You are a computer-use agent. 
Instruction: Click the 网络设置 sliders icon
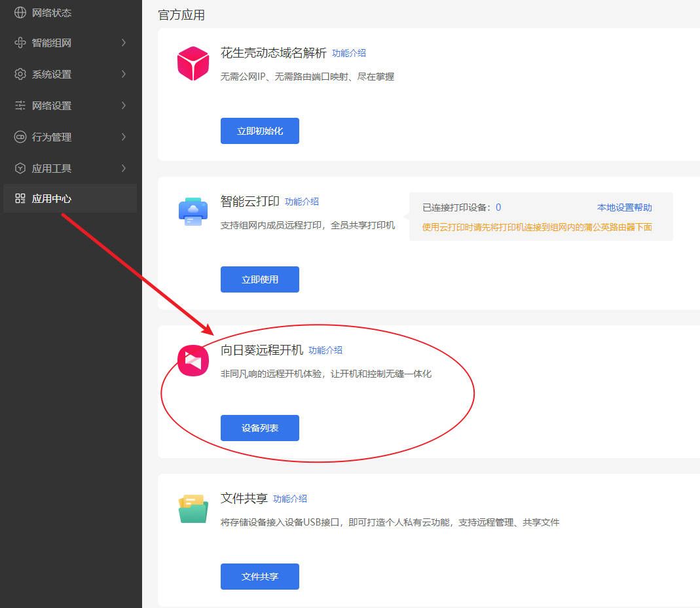pos(20,105)
